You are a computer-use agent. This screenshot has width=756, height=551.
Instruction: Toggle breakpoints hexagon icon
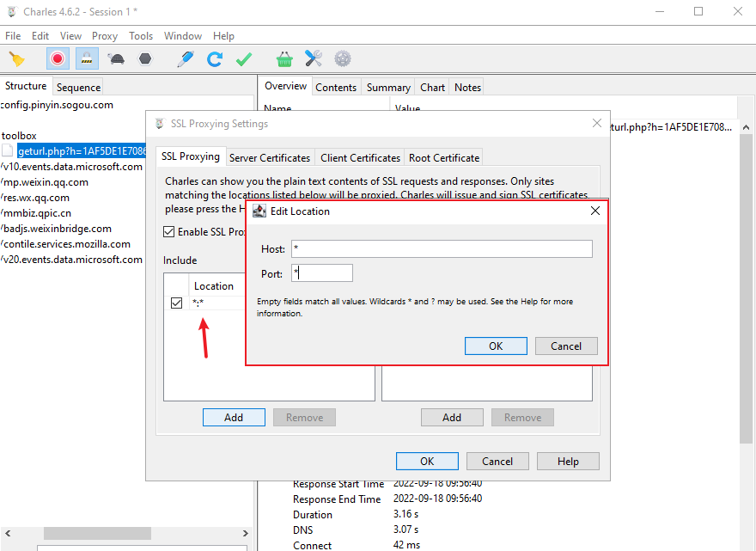click(x=145, y=58)
